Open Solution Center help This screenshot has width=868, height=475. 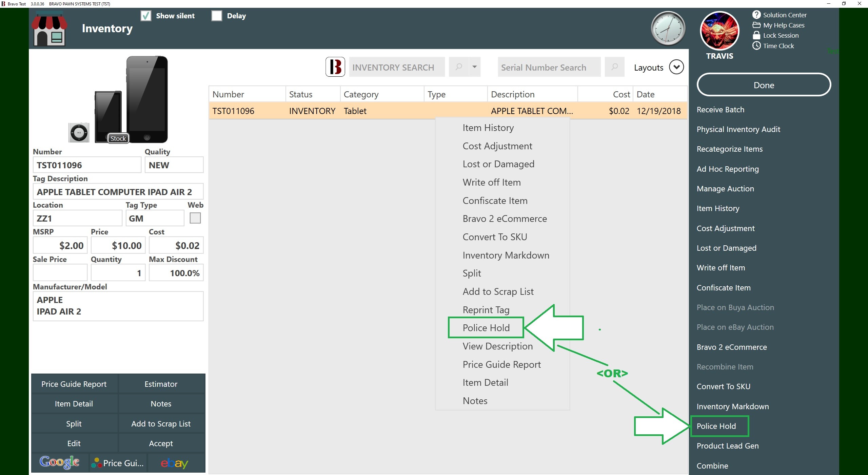coord(780,15)
